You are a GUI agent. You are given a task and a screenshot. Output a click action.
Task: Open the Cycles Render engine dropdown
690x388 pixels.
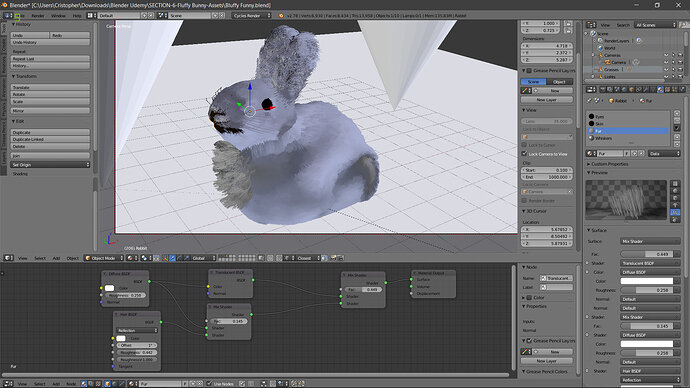point(251,15)
